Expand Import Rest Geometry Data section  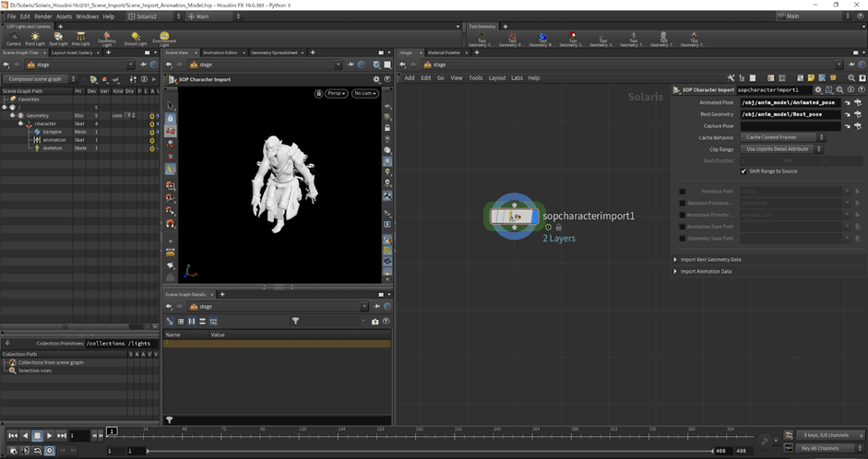click(710, 259)
